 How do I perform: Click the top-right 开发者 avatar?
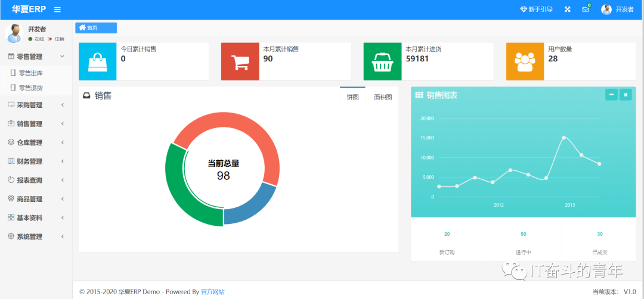click(606, 10)
